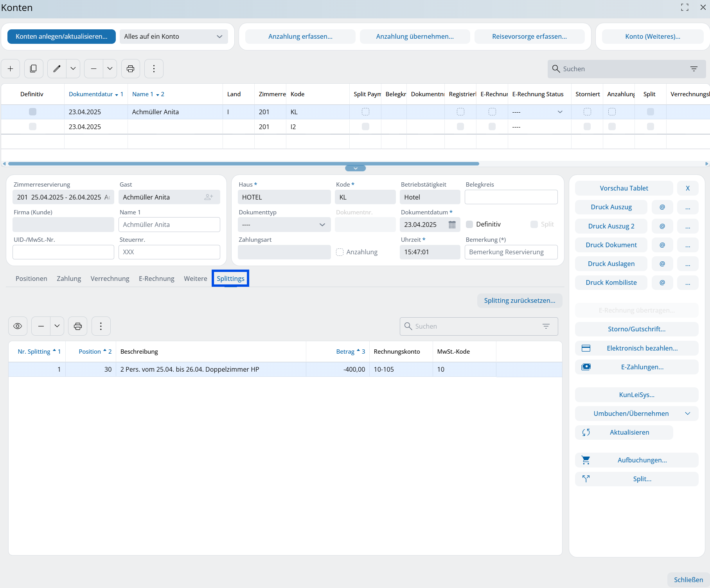
Task: Open options ellipsis next to Druck Auszug
Action: [x=688, y=207]
